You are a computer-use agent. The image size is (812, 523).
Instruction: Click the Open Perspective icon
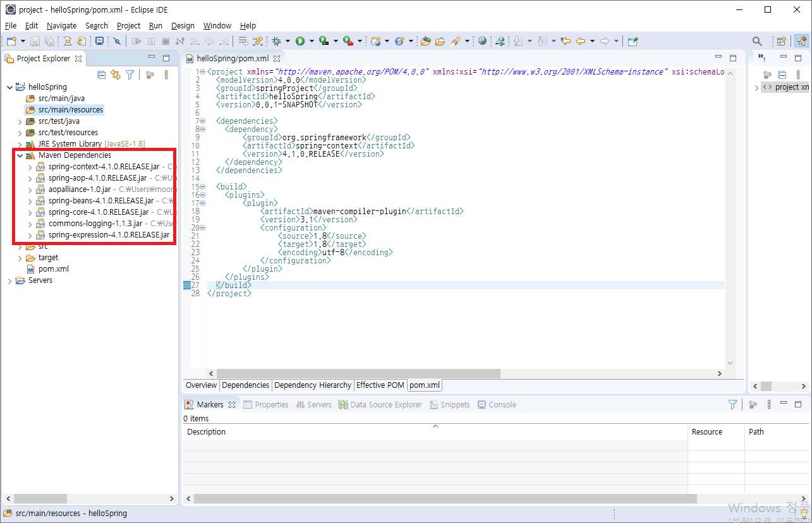click(782, 41)
